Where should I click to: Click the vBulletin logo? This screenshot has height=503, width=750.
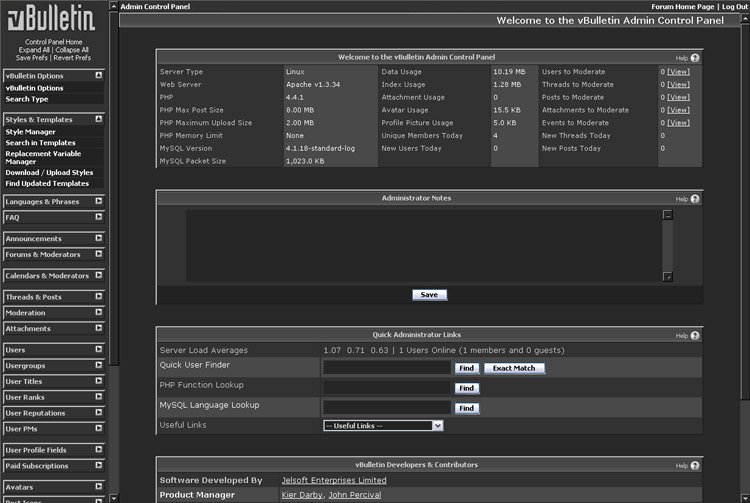coord(52,18)
